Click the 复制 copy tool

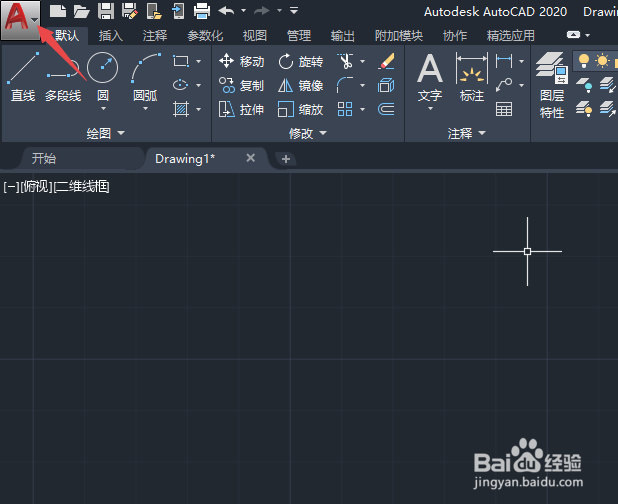(x=242, y=86)
